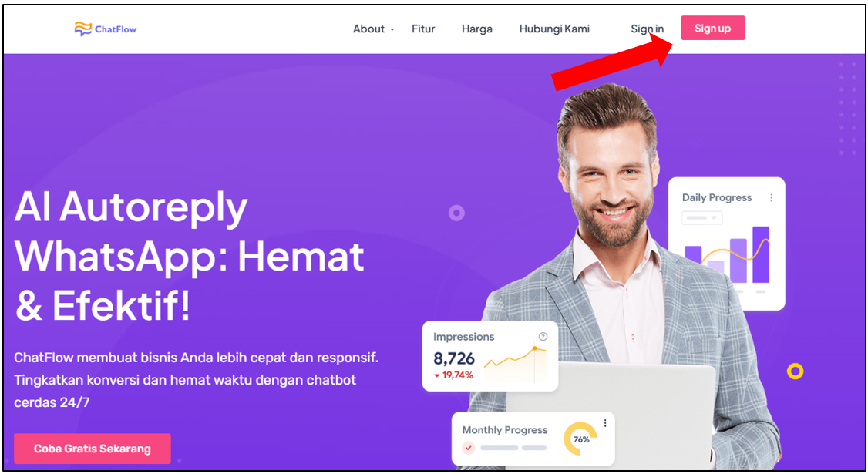Click the white ring dot decoration
This screenshot has height=474, width=868.
pyautogui.click(x=456, y=213)
